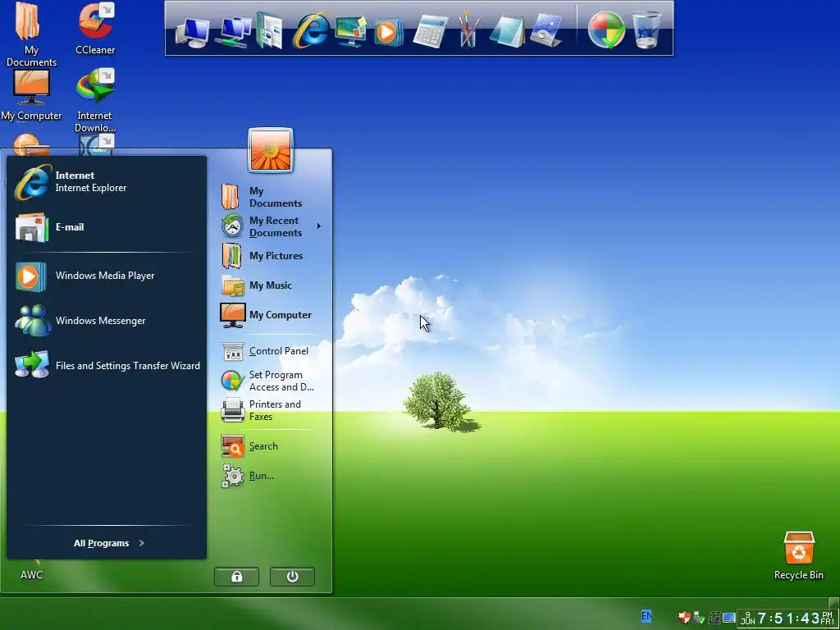Screen dimensions: 840x630
Task: Click the taskbar clock
Action: coord(787,619)
